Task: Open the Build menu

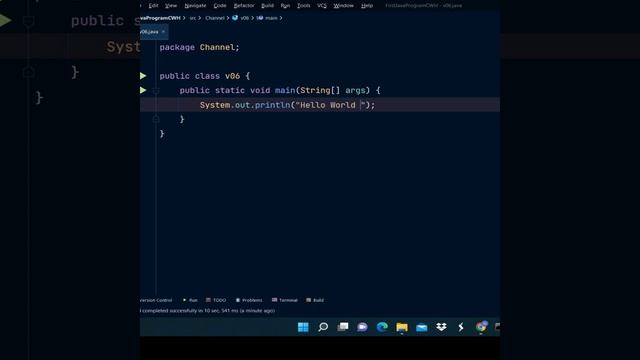Action: [268, 6]
